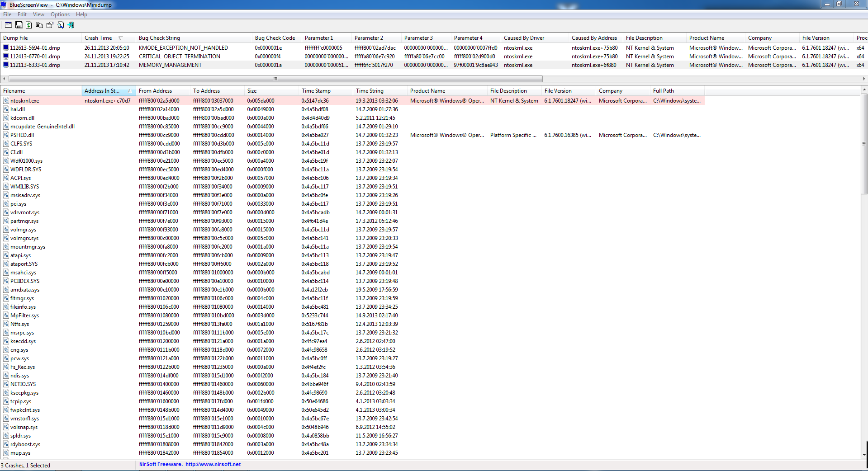Image resolution: width=868 pixels, height=471 pixels.
Task: Click the Refresh toolbar icon
Action: [29, 25]
